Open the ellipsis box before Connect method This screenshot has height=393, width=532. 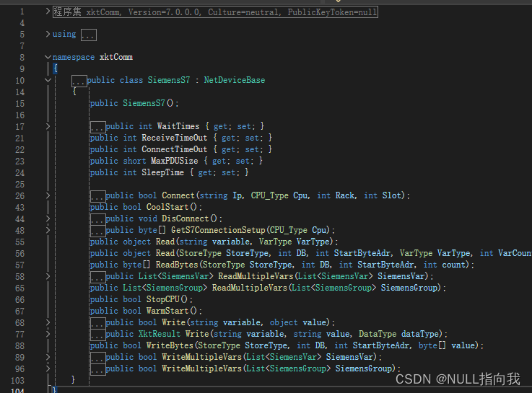coord(97,196)
